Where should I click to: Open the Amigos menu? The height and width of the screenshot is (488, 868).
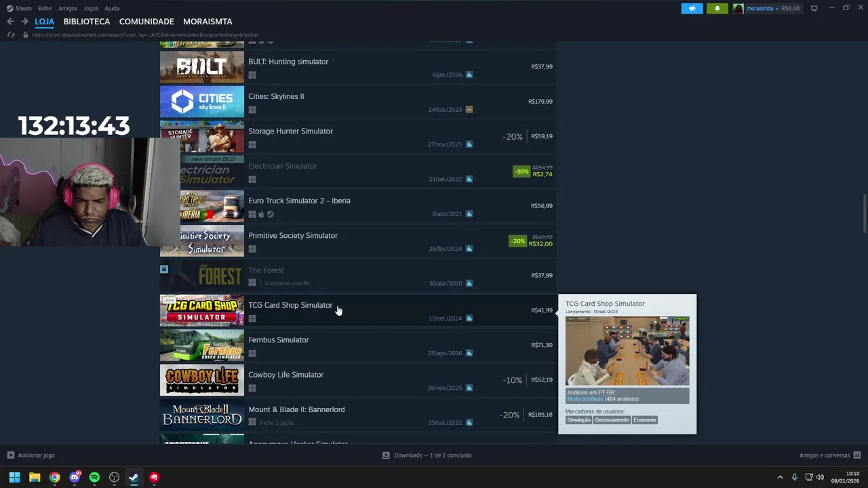[68, 8]
